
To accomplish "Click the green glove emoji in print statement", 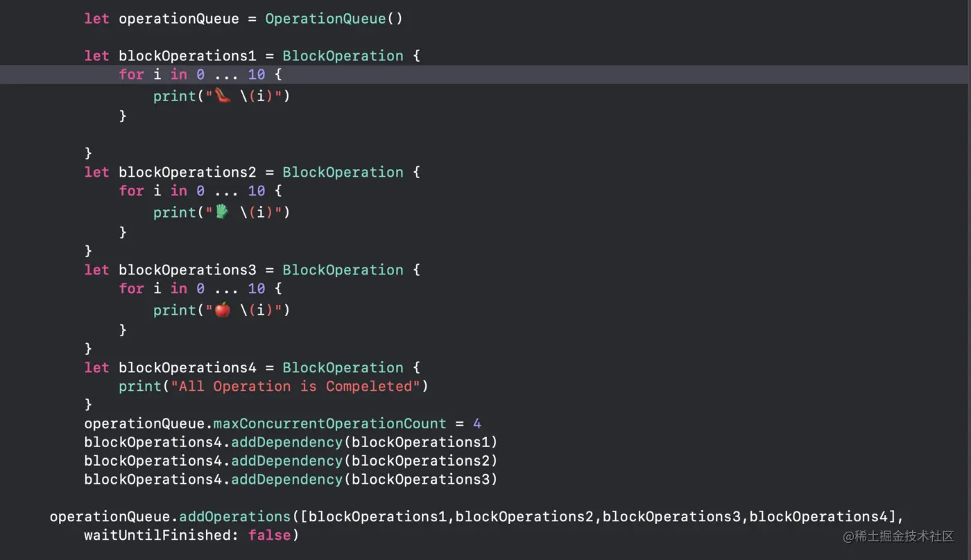I will (222, 212).
